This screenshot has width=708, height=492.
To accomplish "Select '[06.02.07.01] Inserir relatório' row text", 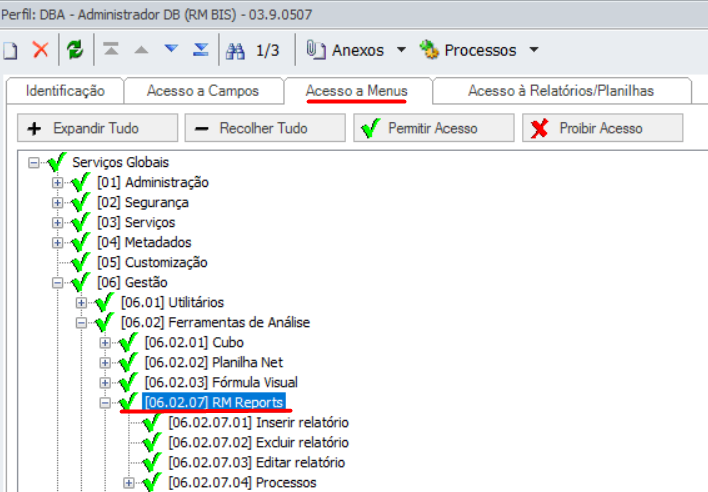I will (x=258, y=422).
